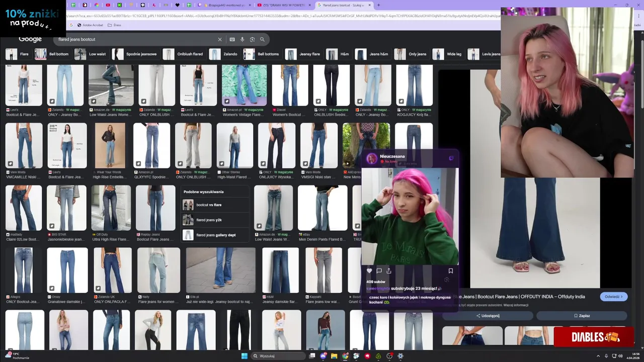Click the Google search input field
Image resolution: width=644 pixels, height=362 pixels.
coord(136,39)
